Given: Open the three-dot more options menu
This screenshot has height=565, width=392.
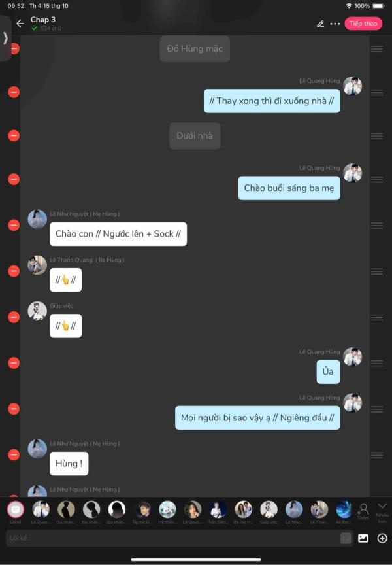Looking at the screenshot, I should click(x=335, y=24).
